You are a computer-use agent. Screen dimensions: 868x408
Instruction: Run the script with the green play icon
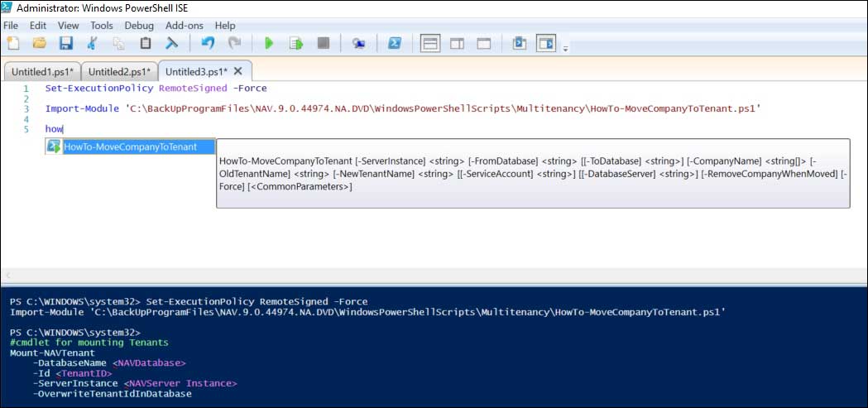point(268,43)
